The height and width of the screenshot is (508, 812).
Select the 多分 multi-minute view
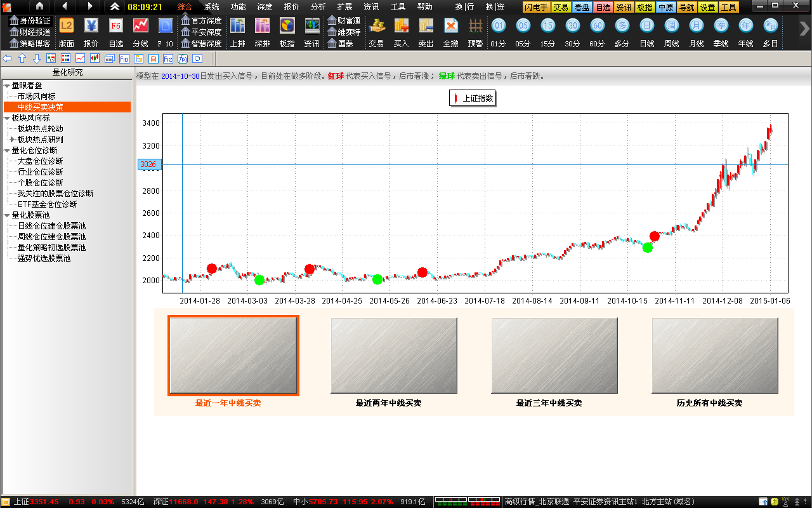pos(622,25)
